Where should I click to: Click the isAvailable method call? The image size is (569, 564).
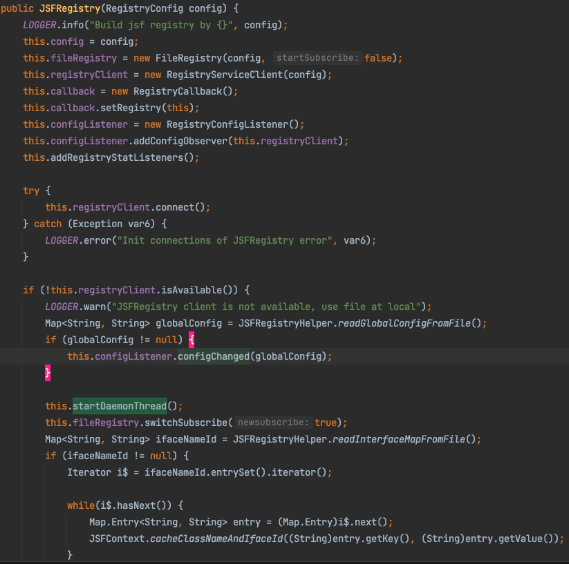192,290
